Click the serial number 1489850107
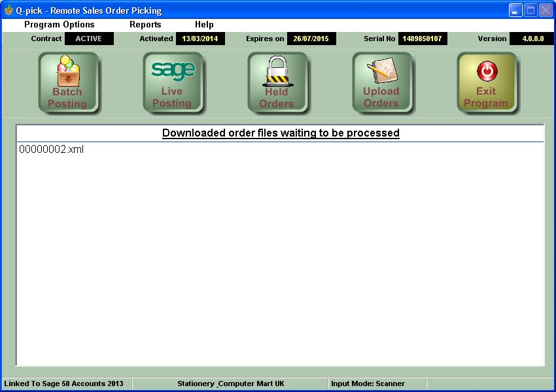This screenshot has height=392, width=556. [423, 39]
